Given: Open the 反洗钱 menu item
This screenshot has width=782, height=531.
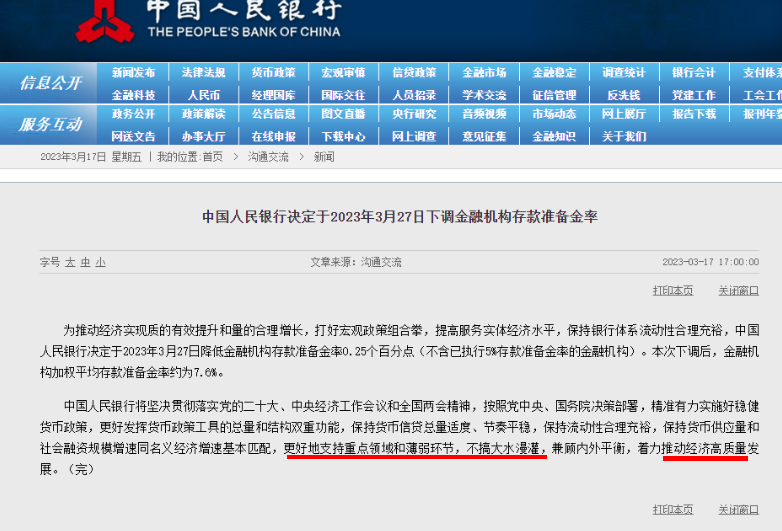Looking at the screenshot, I should (624, 95).
